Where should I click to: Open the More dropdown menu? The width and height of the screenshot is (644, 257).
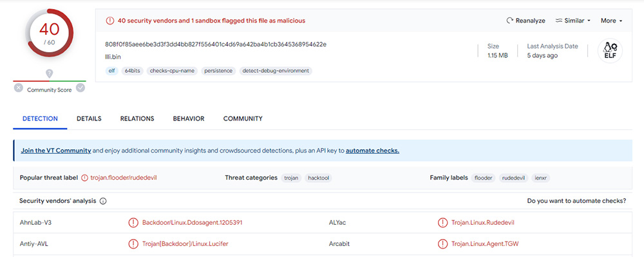tap(612, 21)
